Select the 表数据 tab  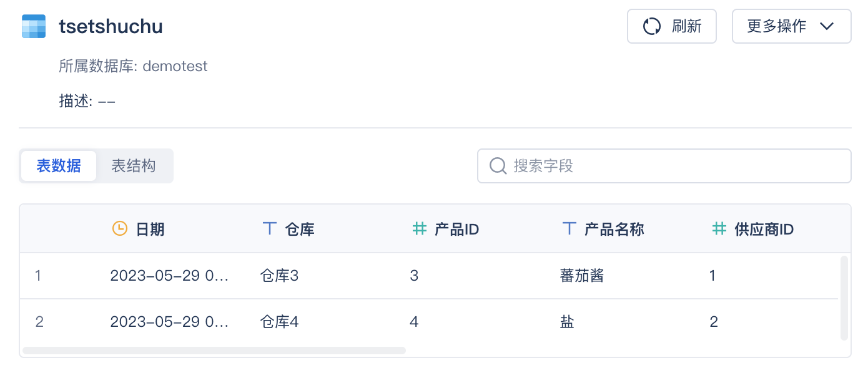pos(59,166)
